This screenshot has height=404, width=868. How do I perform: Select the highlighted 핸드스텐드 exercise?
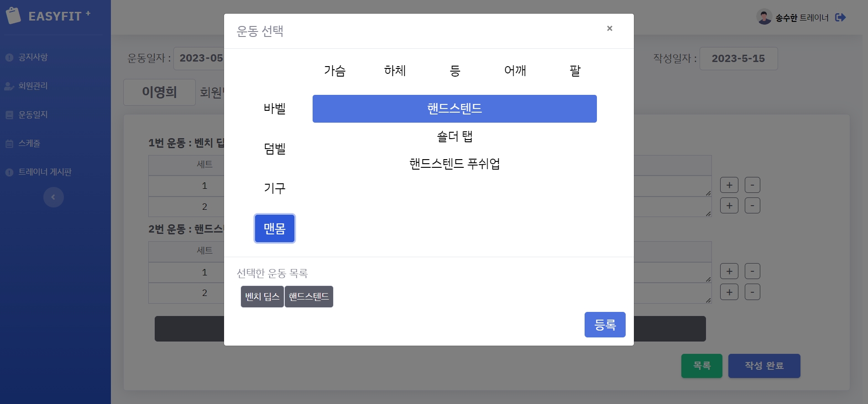(x=455, y=109)
